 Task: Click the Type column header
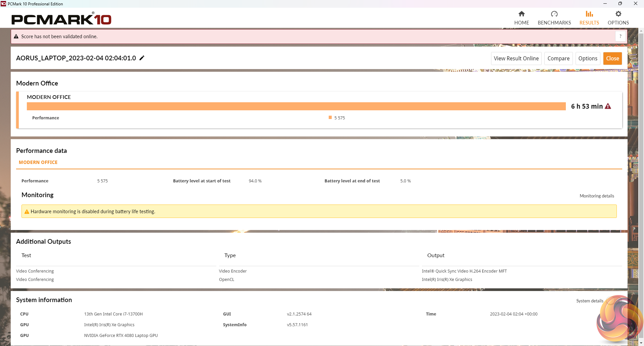point(230,255)
